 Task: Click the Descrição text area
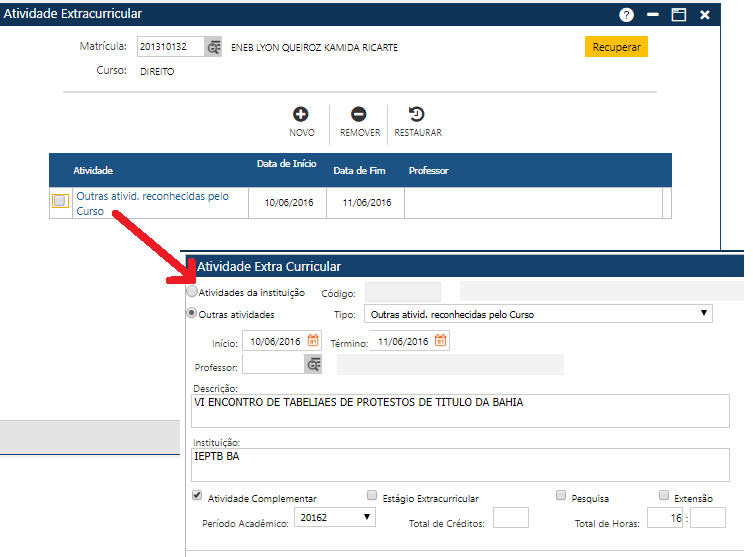click(x=460, y=410)
